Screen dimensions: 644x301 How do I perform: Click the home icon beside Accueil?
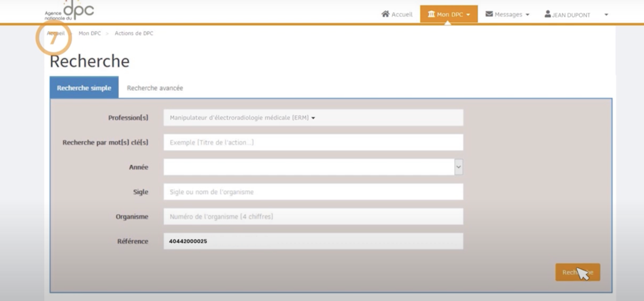pos(385,14)
